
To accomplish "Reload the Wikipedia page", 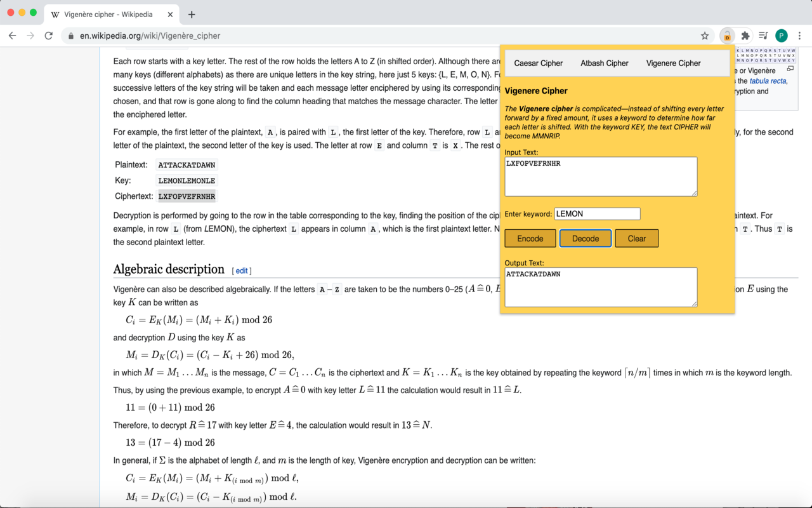I will [x=49, y=36].
